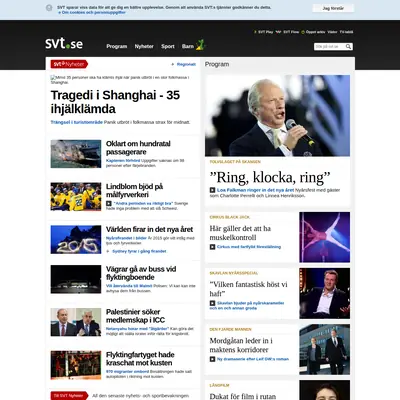The image size is (400, 400).
Task: Click Cirkus Black Jack label
Action: [x=230, y=217]
